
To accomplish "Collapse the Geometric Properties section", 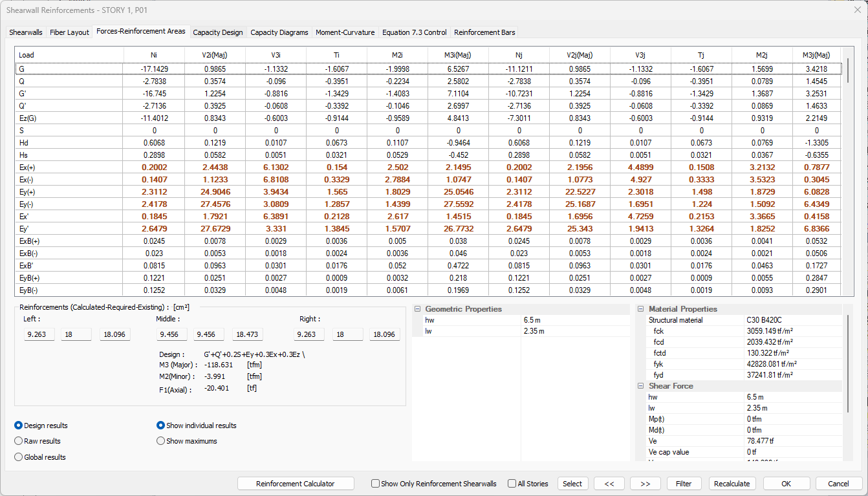I will click(x=418, y=309).
